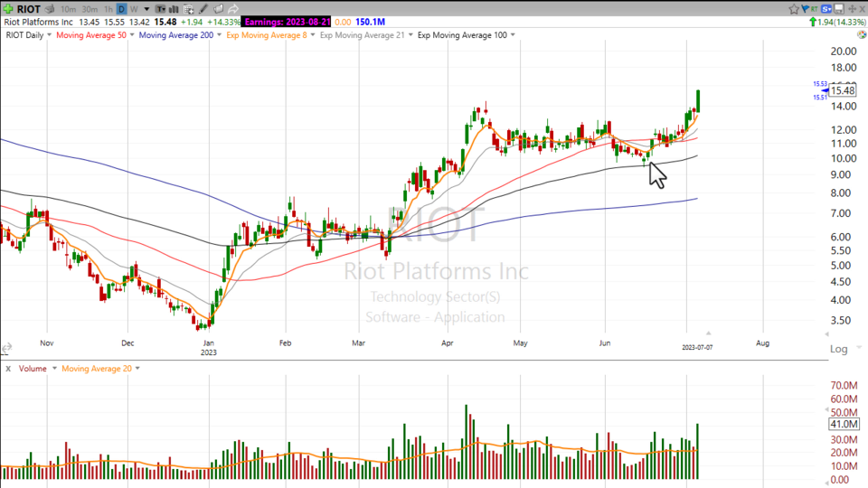Click the save floppy disk icon
The image size is (868, 488).
[x=839, y=9]
